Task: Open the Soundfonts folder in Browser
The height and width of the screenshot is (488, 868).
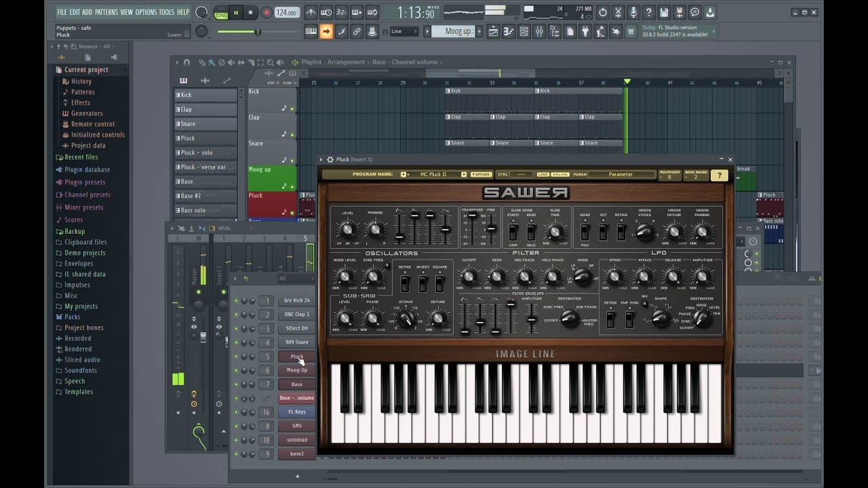Action: (x=80, y=370)
